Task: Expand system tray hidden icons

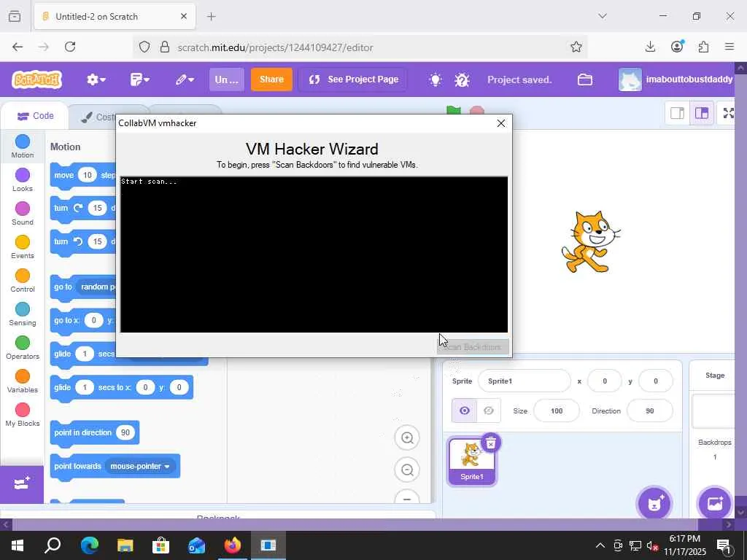Action: [x=600, y=545]
